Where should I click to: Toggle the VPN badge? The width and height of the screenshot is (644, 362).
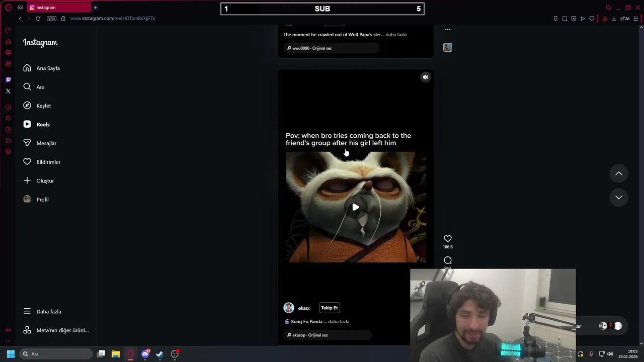51,19
